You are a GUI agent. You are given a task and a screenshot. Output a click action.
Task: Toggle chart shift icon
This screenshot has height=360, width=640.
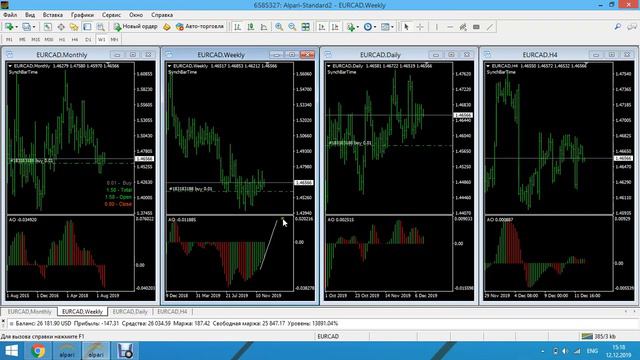[x=335, y=27]
